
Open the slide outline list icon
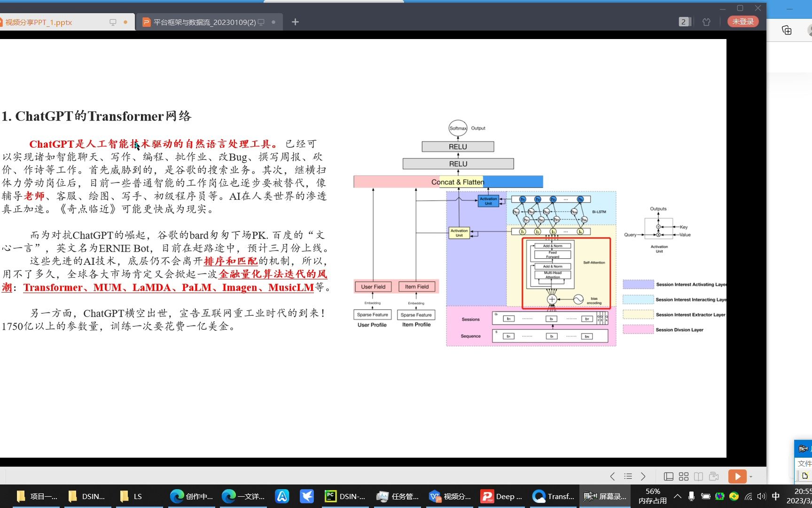tap(628, 476)
